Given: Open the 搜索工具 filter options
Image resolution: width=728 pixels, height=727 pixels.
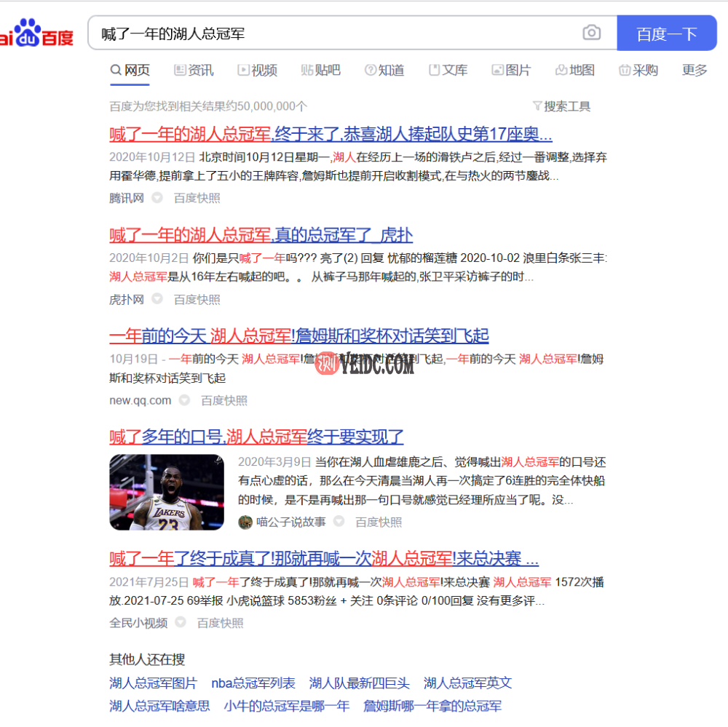Looking at the screenshot, I should pyautogui.click(x=563, y=106).
